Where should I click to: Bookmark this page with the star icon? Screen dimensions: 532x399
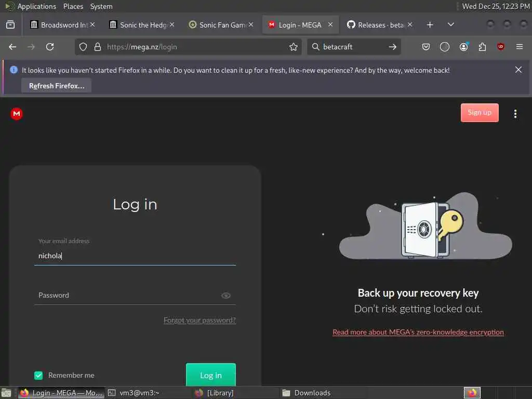point(294,47)
